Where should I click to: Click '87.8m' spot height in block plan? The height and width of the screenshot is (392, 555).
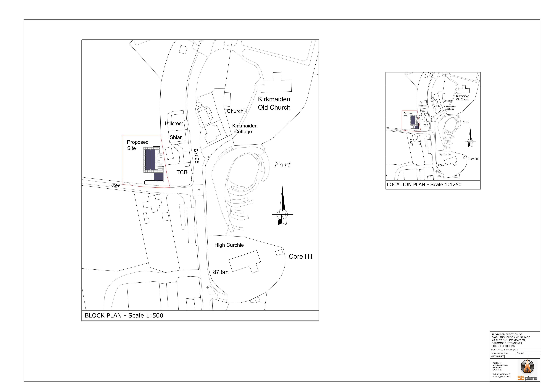220,272
